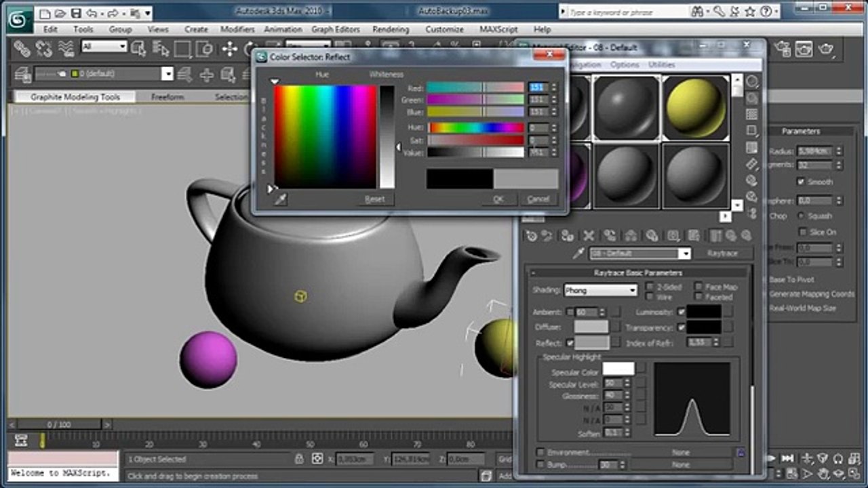Image resolution: width=868 pixels, height=488 pixels.
Task: Toggle the selection lock padlock icon
Action: click(299, 459)
